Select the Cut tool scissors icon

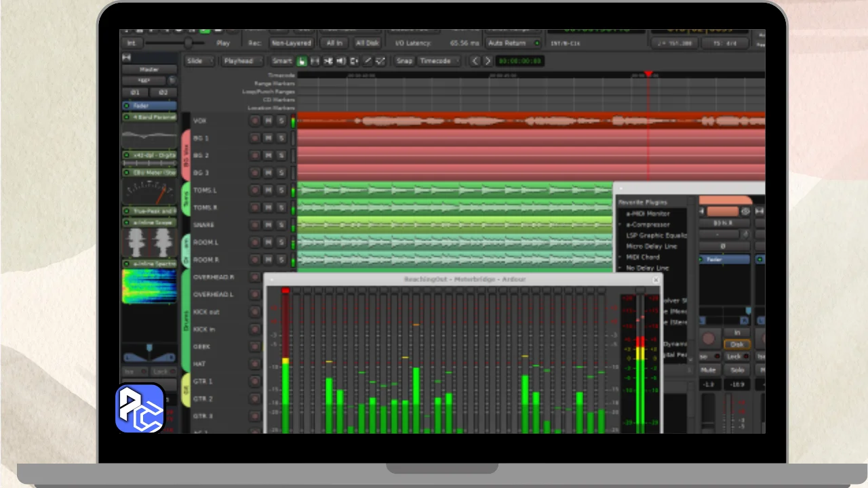[x=328, y=61]
